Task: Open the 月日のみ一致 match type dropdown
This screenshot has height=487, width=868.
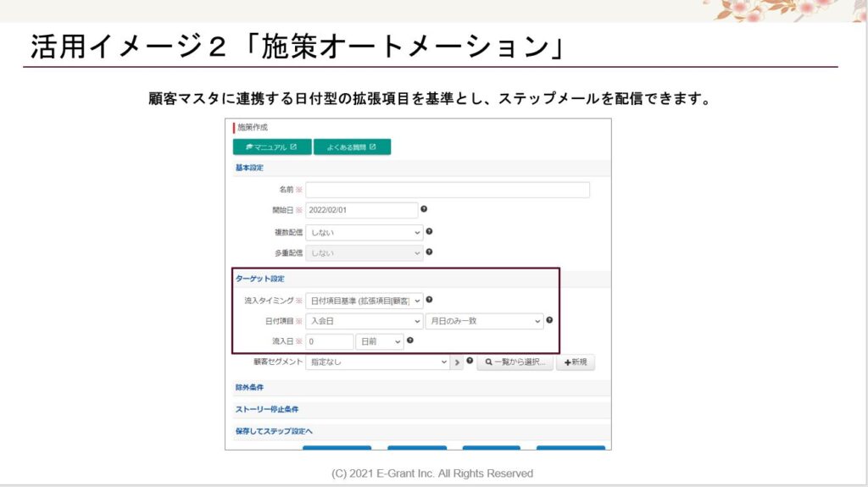Action: click(485, 321)
